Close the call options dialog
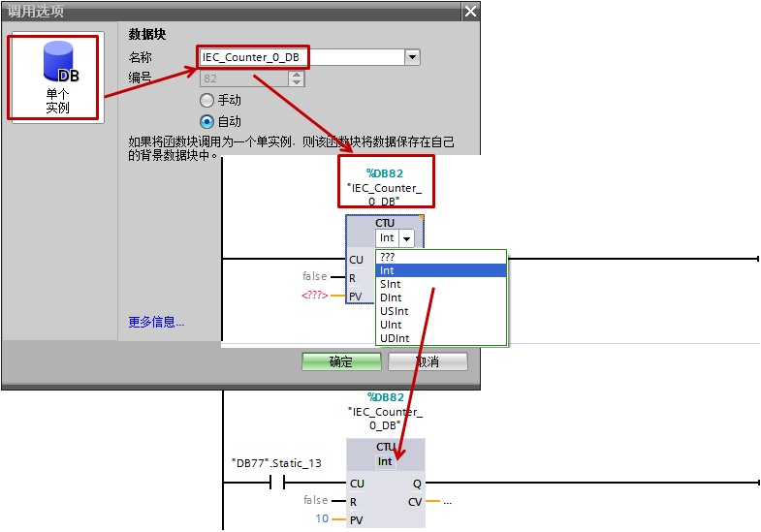This screenshot has width=761, height=532. click(x=470, y=12)
